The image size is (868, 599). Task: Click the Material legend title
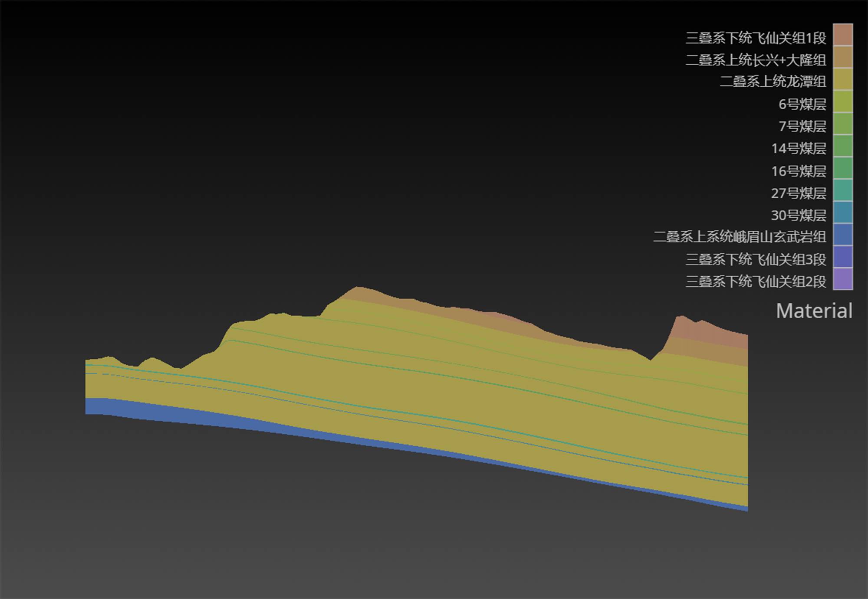tap(814, 311)
